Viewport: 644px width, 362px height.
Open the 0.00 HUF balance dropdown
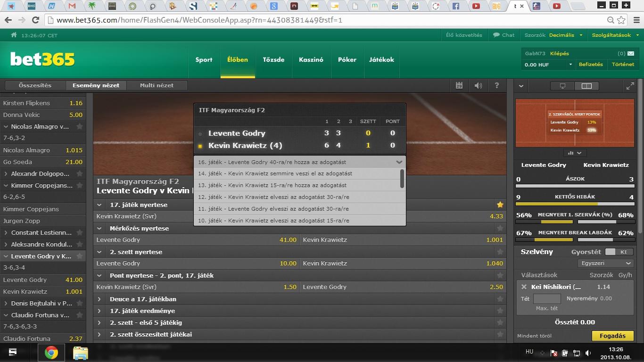548,64
